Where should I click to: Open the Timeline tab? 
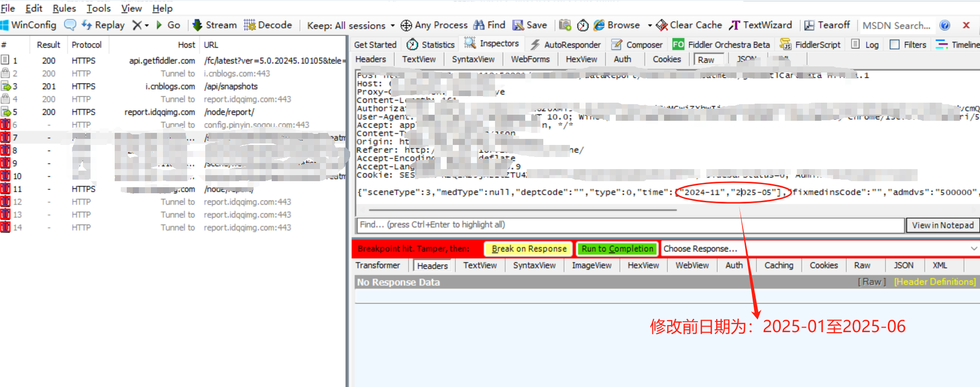tap(957, 45)
